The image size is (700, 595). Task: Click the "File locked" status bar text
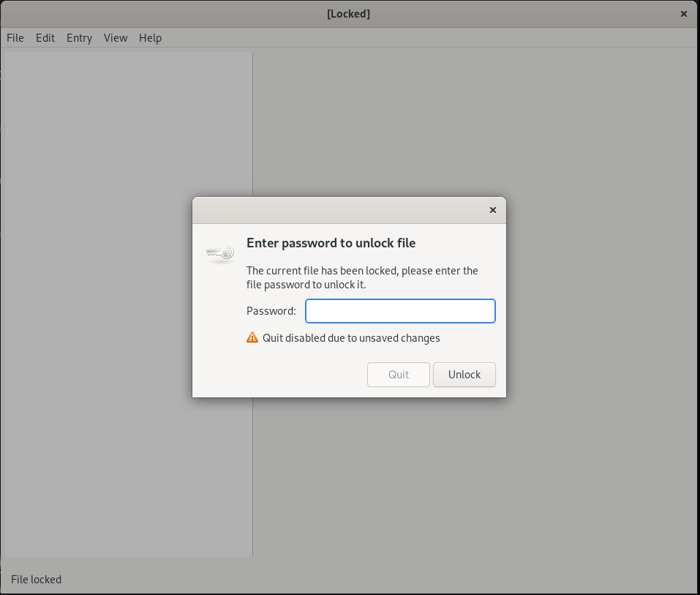pyautogui.click(x=37, y=580)
